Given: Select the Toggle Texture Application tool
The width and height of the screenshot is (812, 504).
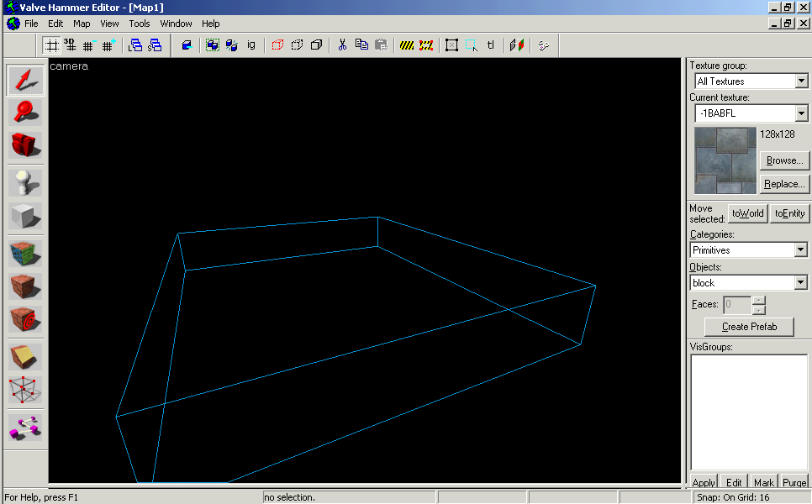Looking at the screenshot, I should [x=25, y=254].
